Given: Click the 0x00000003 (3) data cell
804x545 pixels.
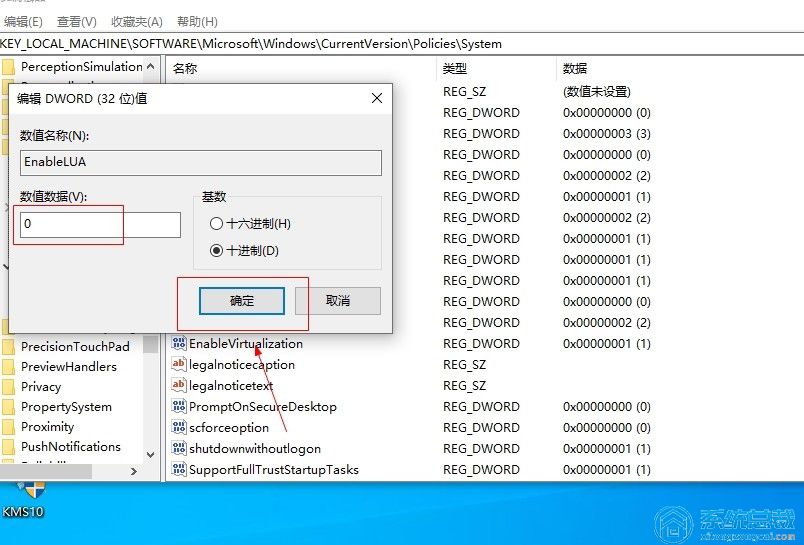Looking at the screenshot, I should click(607, 134).
